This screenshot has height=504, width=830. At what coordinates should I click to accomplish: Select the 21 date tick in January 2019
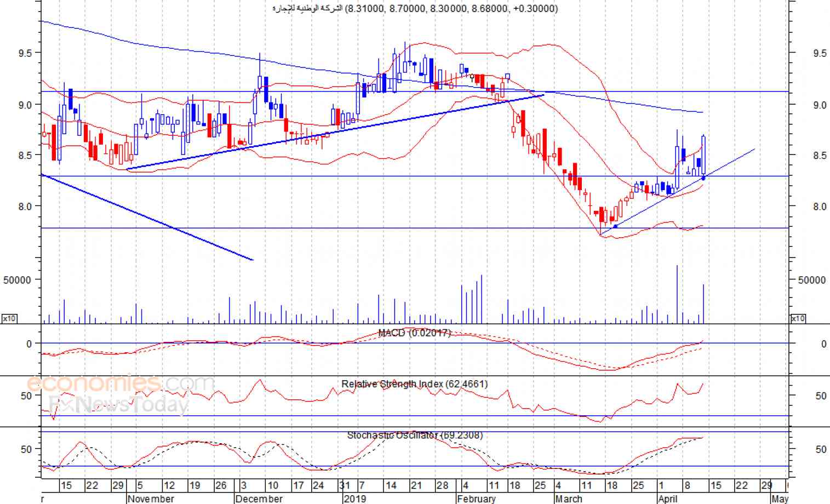(416, 485)
